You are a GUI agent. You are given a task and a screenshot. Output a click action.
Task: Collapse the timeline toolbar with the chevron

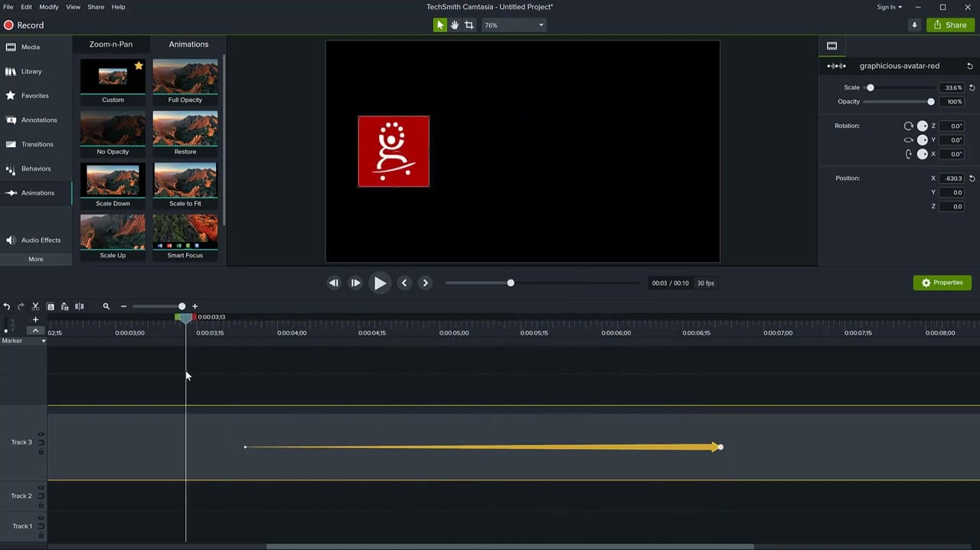[35, 331]
